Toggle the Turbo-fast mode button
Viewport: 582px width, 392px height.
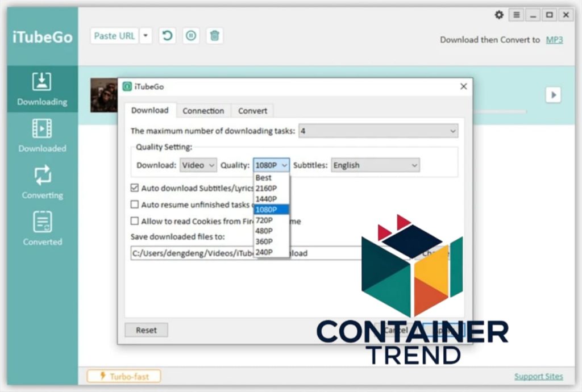[x=124, y=377]
